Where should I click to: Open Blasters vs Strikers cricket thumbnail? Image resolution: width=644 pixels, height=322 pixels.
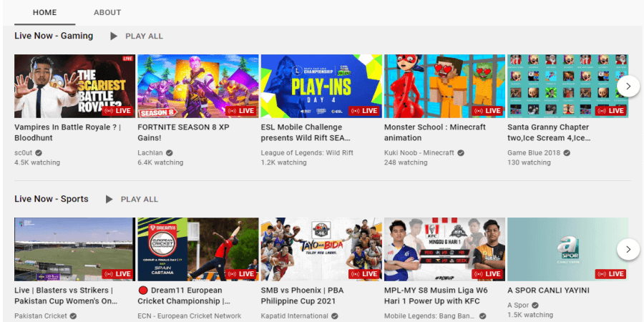click(74, 249)
